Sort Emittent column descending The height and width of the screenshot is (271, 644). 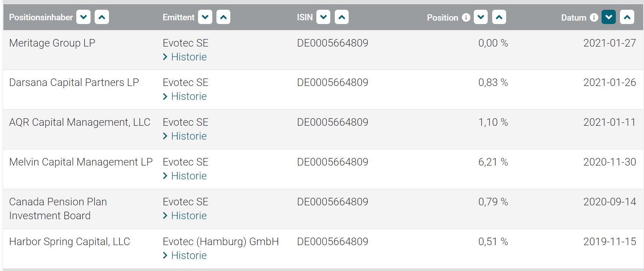coord(205,17)
